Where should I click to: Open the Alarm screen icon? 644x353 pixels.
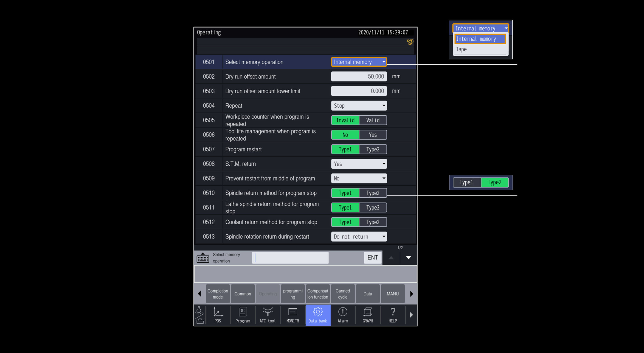[x=343, y=315]
